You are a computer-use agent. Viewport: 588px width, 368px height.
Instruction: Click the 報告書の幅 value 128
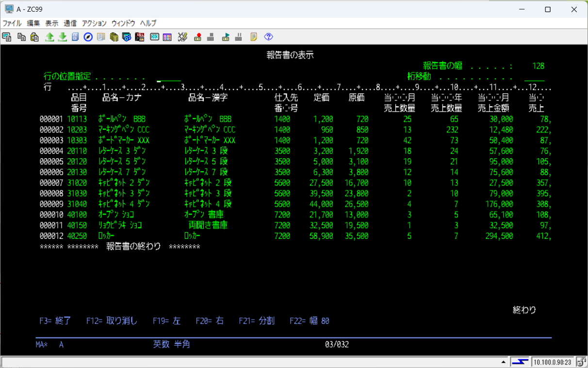[x=538, y=66]
